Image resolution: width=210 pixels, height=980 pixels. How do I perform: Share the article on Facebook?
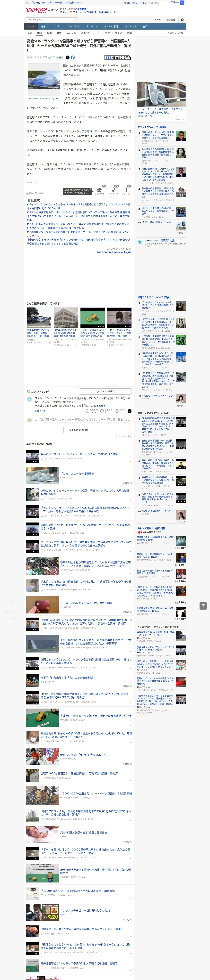[x=72, y=57]
